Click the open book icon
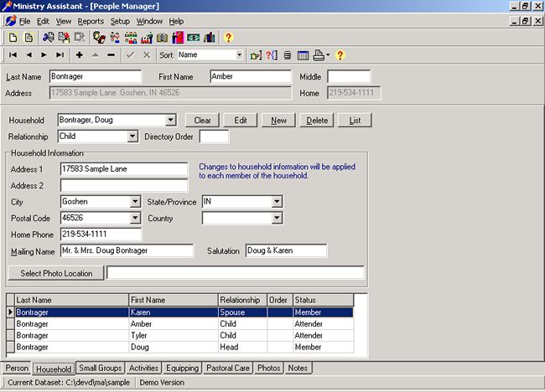This screenshot has width=545, height=392. [x=162, y=38]
